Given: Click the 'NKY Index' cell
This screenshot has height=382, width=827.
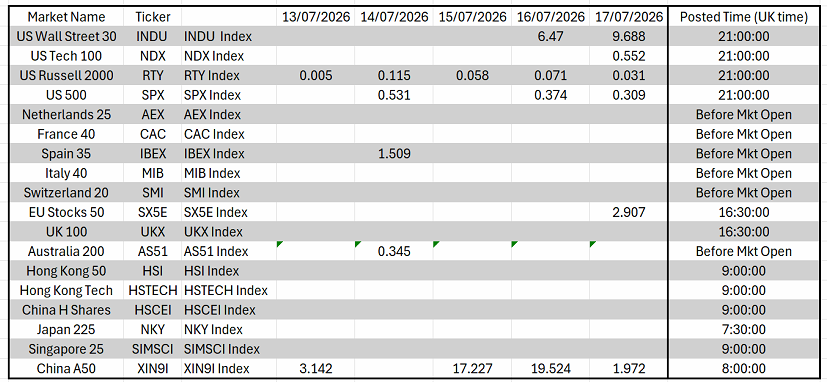Looking at the screenshot, I should coord(229,329).
